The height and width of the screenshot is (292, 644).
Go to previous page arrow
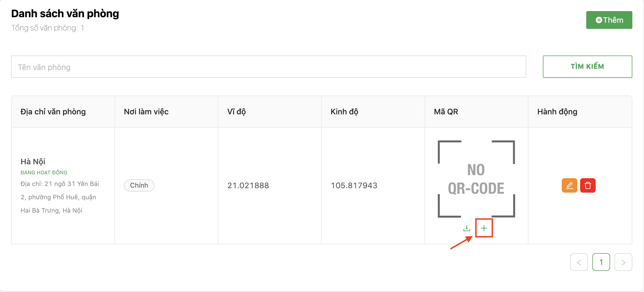pyautogui.click(x=579, y=262)
